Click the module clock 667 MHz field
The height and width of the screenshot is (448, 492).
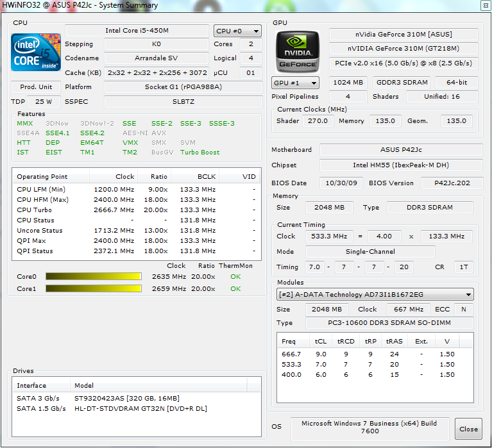tap(409, 310)
